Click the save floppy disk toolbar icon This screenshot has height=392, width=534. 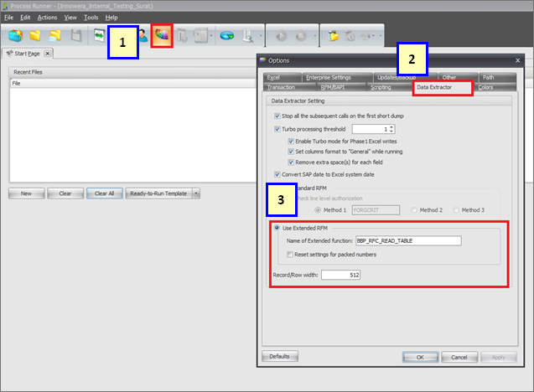click(x=76, y=36)
